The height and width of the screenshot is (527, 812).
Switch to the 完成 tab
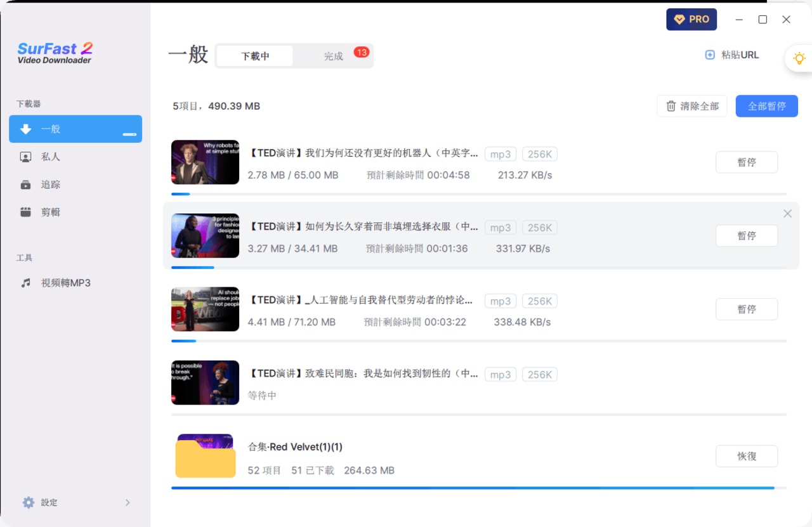coord(334,56)
